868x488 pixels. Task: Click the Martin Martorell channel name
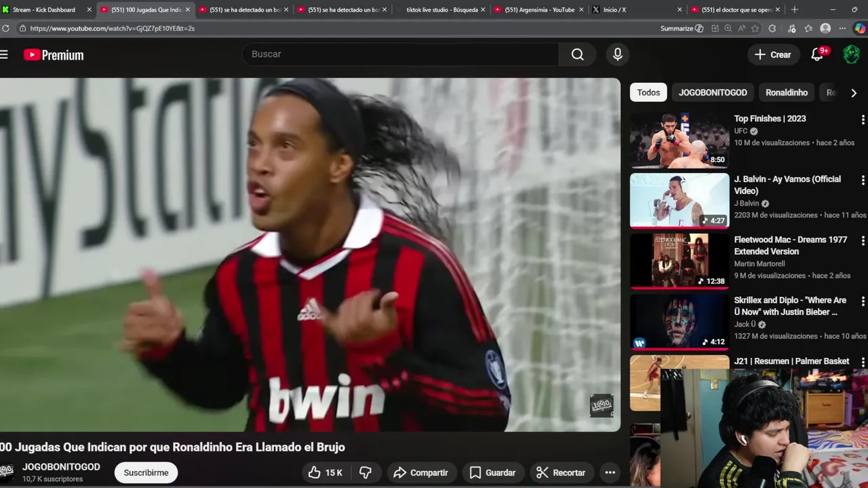point(759,264)
